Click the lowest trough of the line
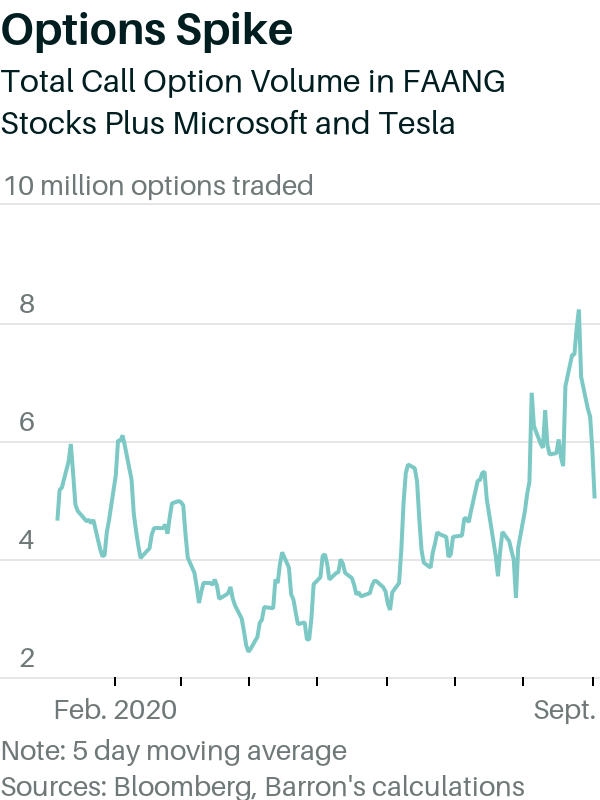Screen dimensions: 600x800 [x=248, y=651]
